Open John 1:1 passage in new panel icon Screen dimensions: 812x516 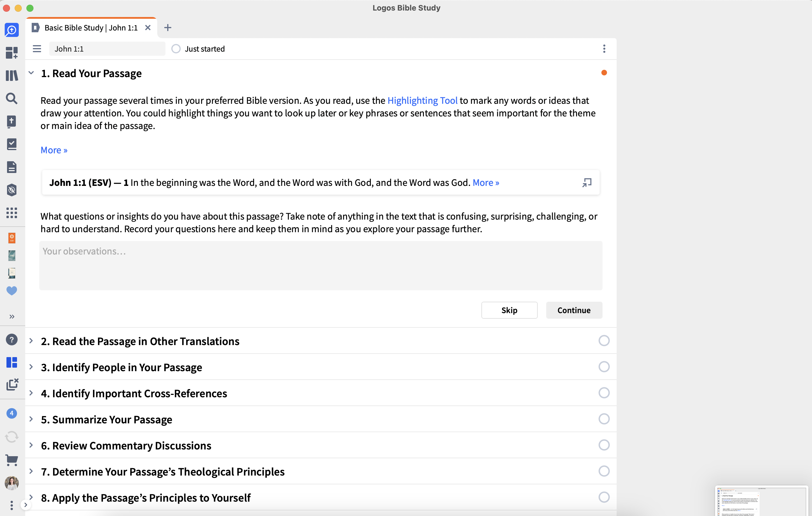(587, 183)
